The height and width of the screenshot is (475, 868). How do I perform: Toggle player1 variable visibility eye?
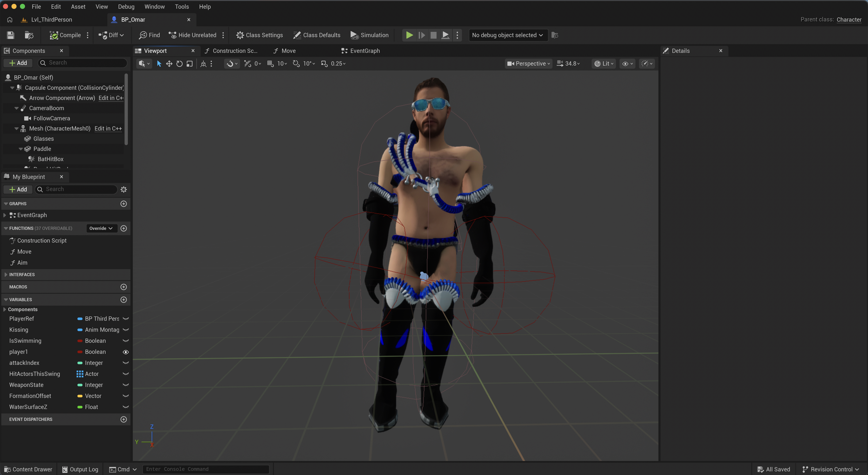(x=126, y=352)
